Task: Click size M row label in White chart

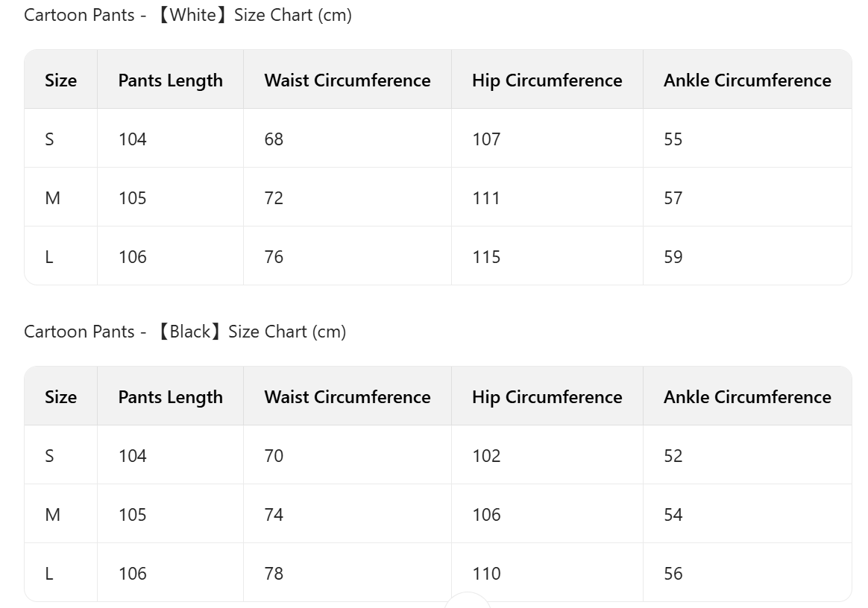Action: point(52,198)
